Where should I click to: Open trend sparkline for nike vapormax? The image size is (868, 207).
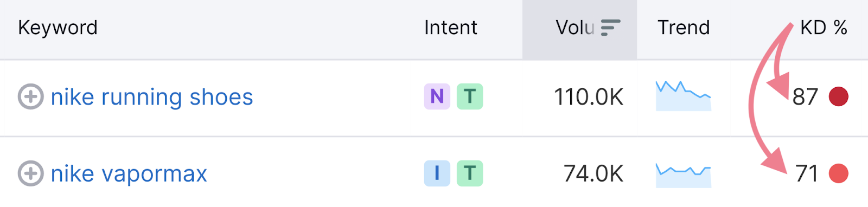(x=684, y=176)
